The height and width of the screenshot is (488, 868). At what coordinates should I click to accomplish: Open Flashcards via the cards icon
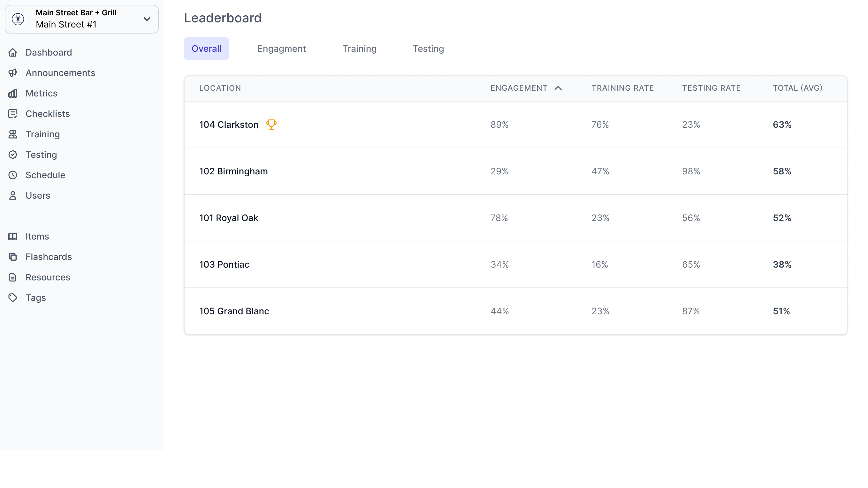[13, 256]
